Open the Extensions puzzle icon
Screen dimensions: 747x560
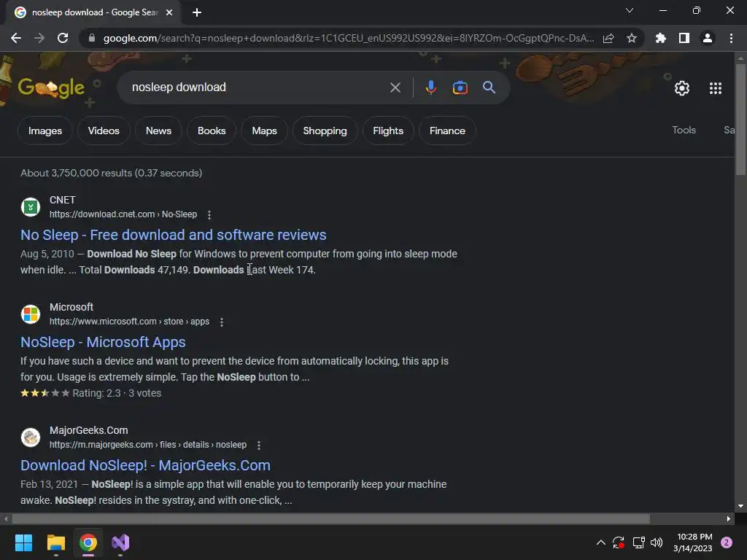click(x=661, y=38)
